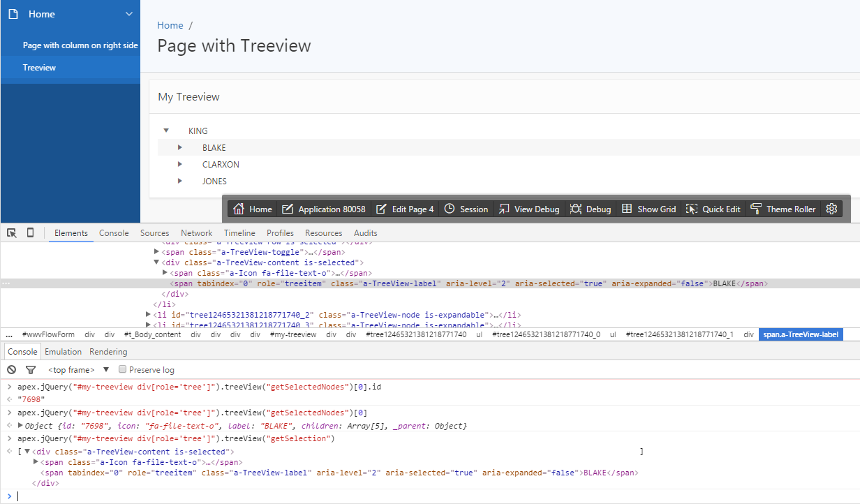
Task: Click the clear console icon
Action: (11, 369)
